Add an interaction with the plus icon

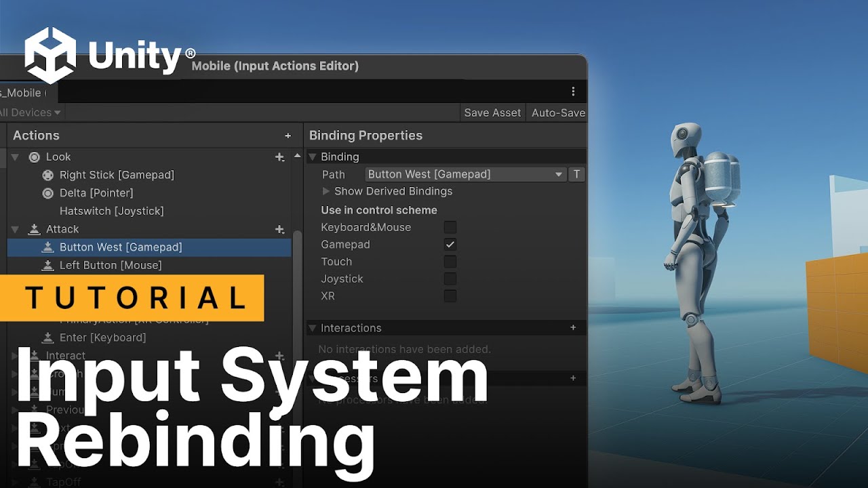pyautogui.click(x=573, y=327)
